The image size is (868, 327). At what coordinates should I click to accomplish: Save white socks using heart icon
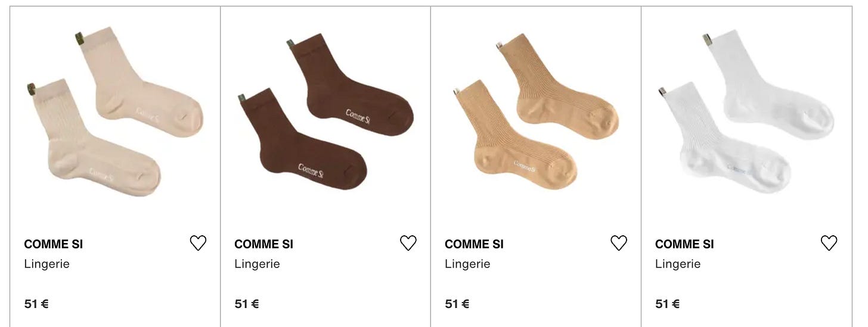pyautogui.click(x=829, y=243)
